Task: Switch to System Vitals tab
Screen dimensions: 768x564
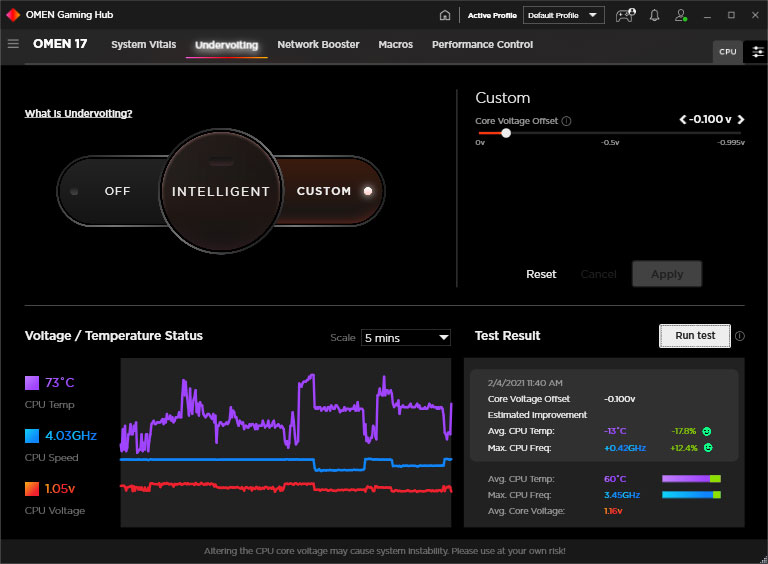Action: 144,45
